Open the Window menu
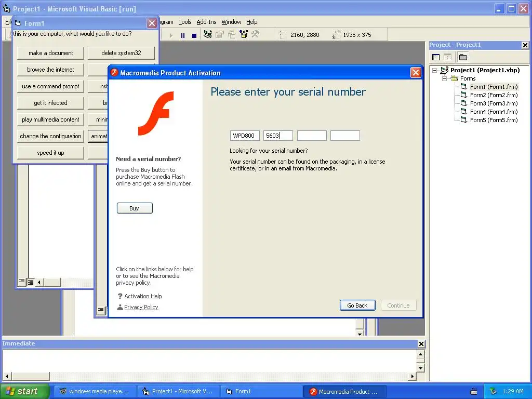 [231, 22]
